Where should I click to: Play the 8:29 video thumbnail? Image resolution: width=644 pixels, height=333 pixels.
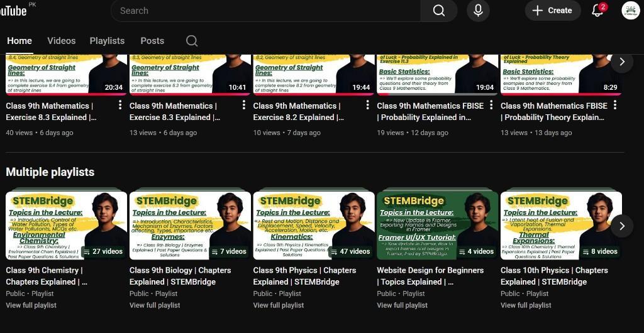[x=561, y=75]
